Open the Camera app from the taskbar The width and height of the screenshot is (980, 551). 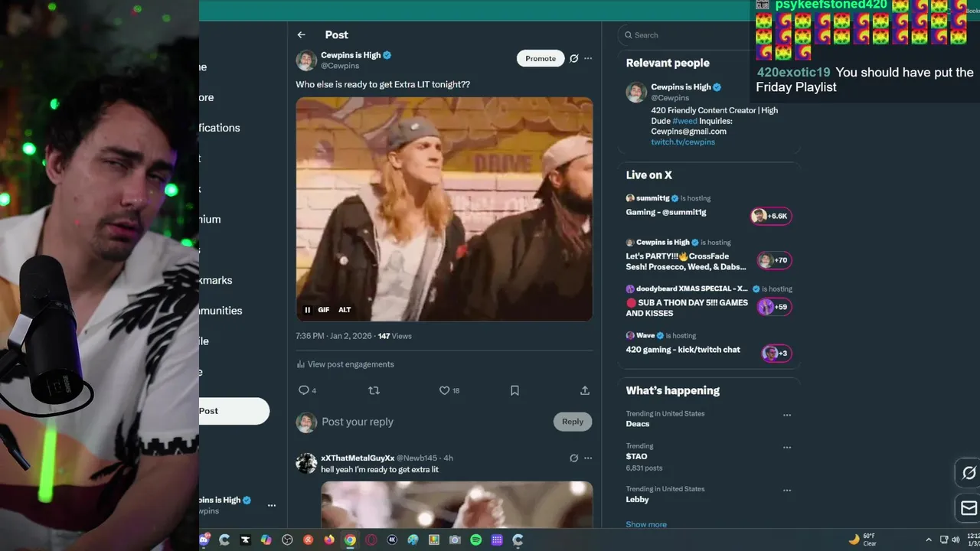point(455,540)
